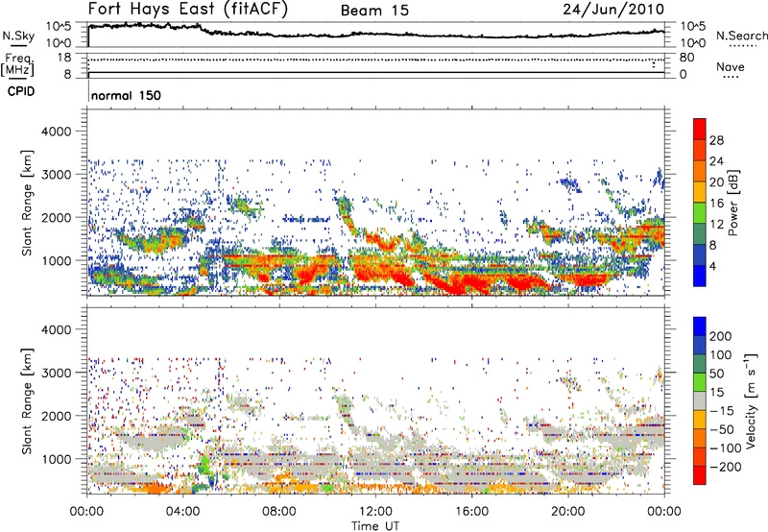
Task: Select the '28' Power colorbar tick label
Action: 716,140
